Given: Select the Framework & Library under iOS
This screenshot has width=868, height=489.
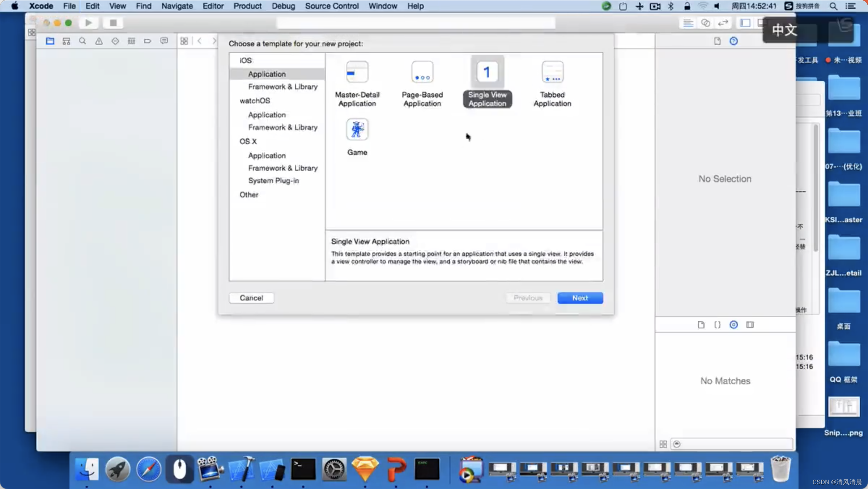Looking at the screenshot, I should [282, 86].
